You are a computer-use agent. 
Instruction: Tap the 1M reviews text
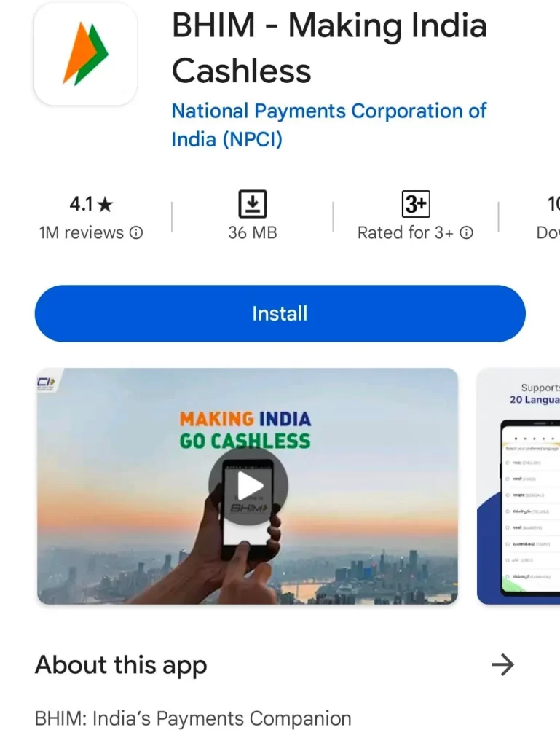[x=82, y=232]
